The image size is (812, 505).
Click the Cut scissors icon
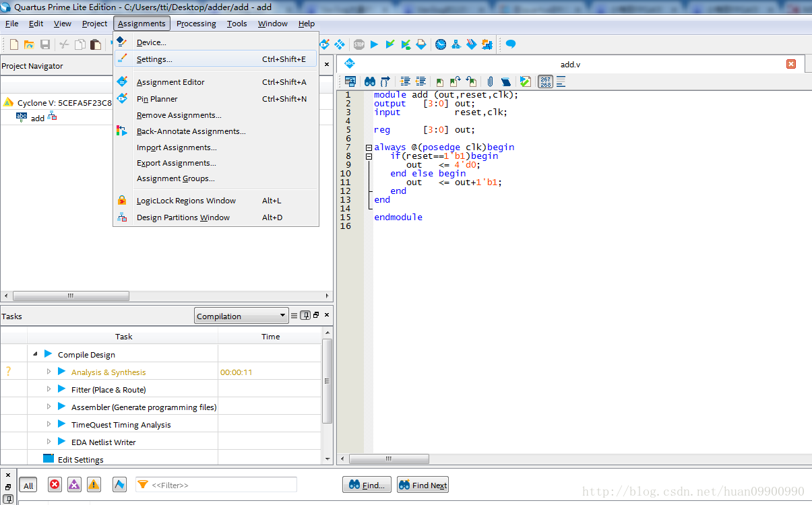[x=64, y=44]
